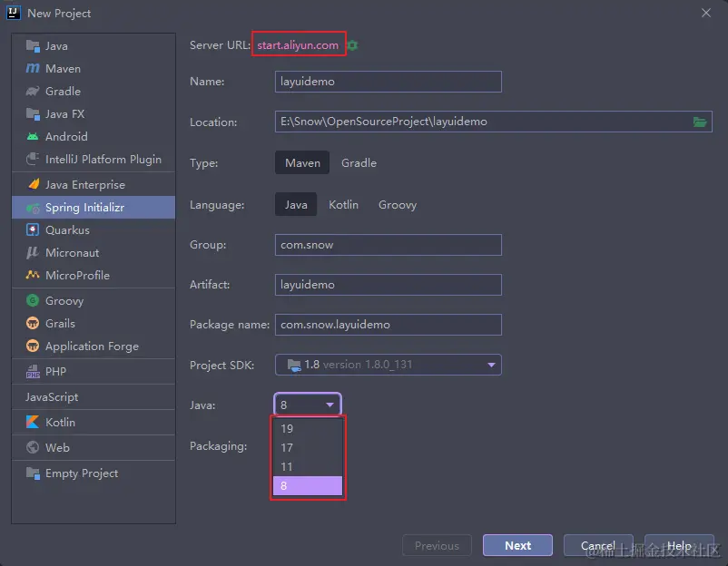Choose Kotlin as the language

pos(343,205)
